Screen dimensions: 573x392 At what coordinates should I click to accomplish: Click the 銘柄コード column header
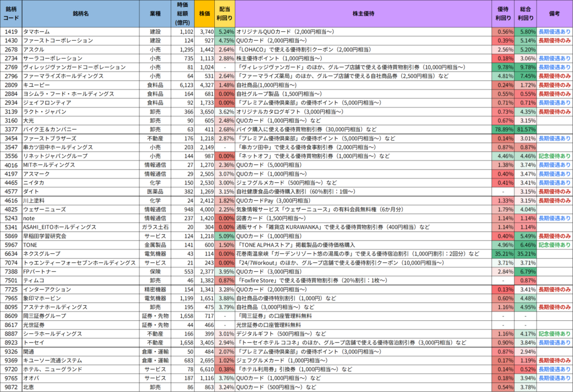tap(11, 14)
